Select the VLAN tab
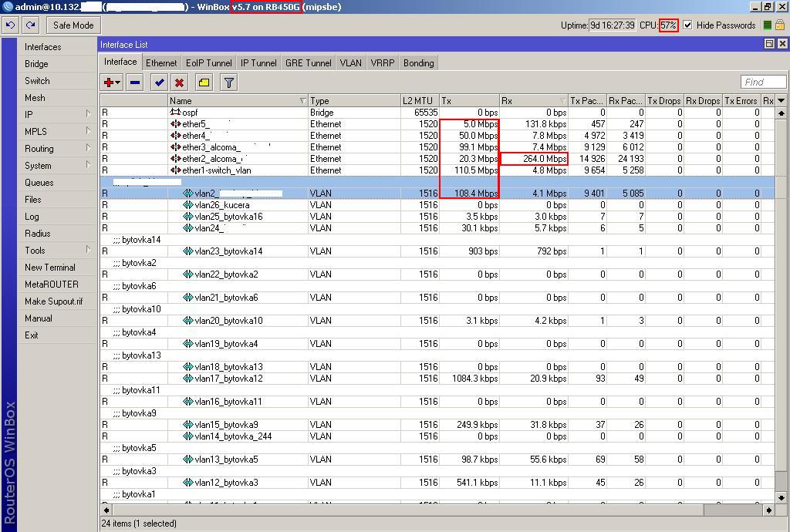 coord(351,63)
